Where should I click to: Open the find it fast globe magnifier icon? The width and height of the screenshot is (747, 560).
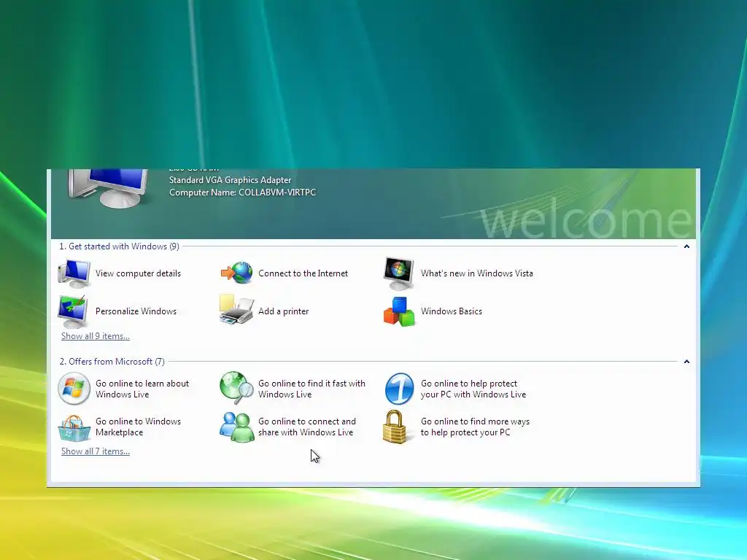237,388
